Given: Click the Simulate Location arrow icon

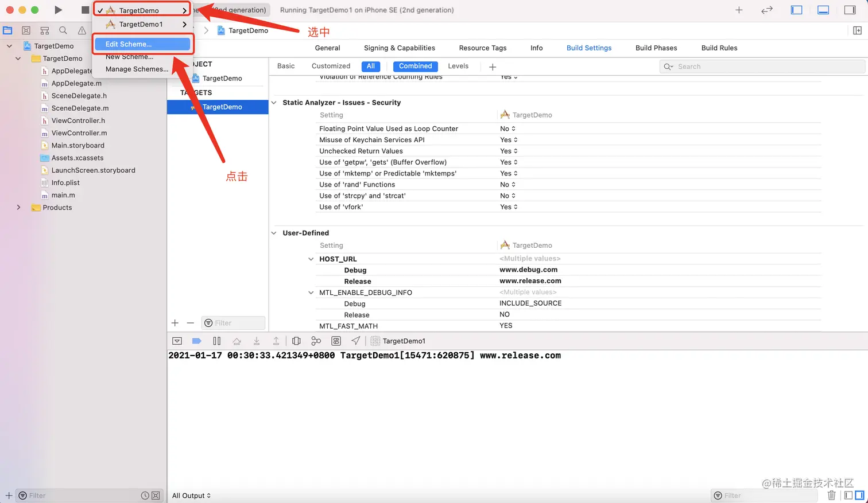Looking at the screenshot, I should 356,341.
